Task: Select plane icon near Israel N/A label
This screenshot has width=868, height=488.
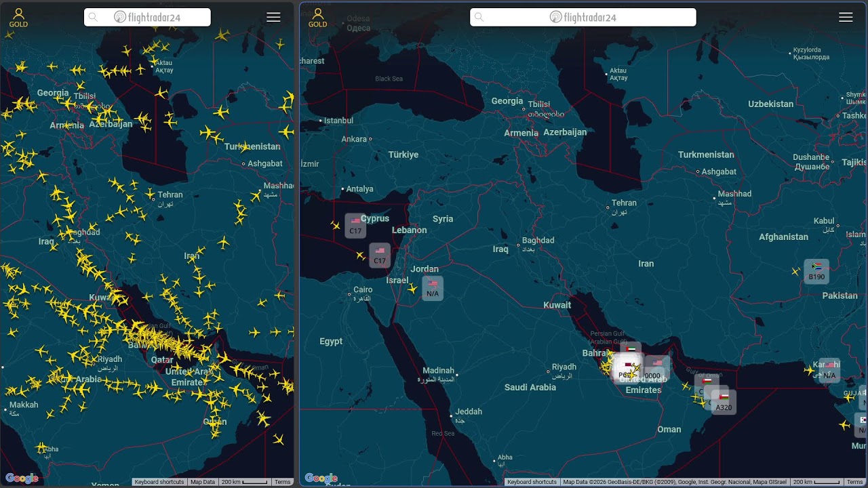Action: click(412, 289)
